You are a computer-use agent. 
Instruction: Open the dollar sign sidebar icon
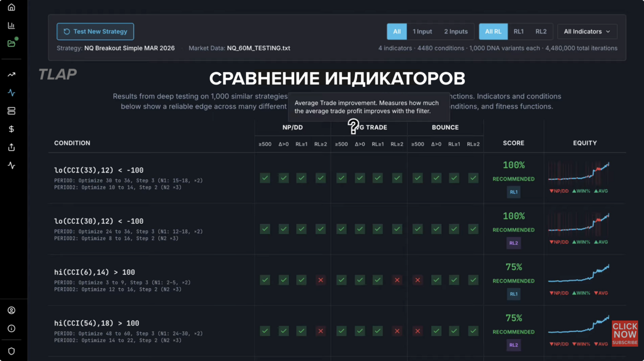pos(11,129)
